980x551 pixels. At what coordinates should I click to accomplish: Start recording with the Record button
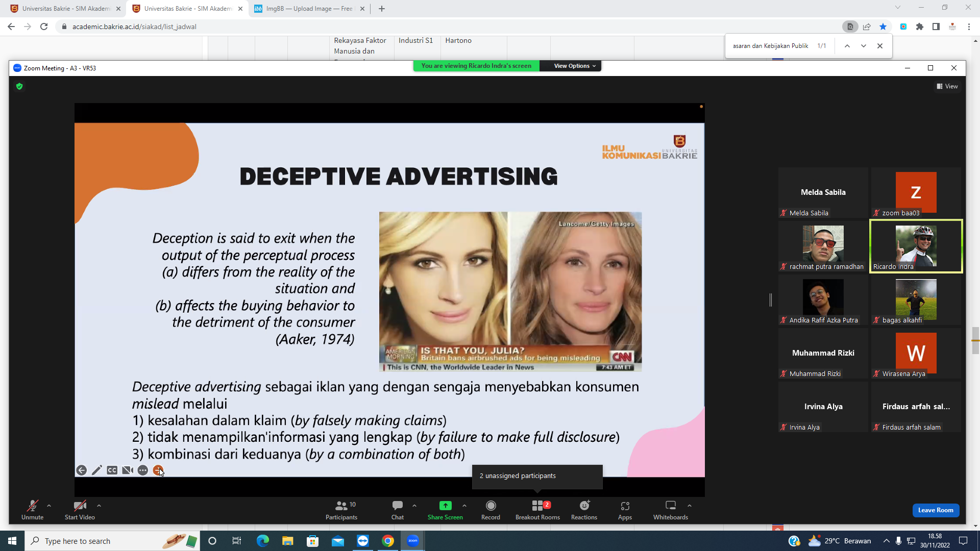(491, 510)
